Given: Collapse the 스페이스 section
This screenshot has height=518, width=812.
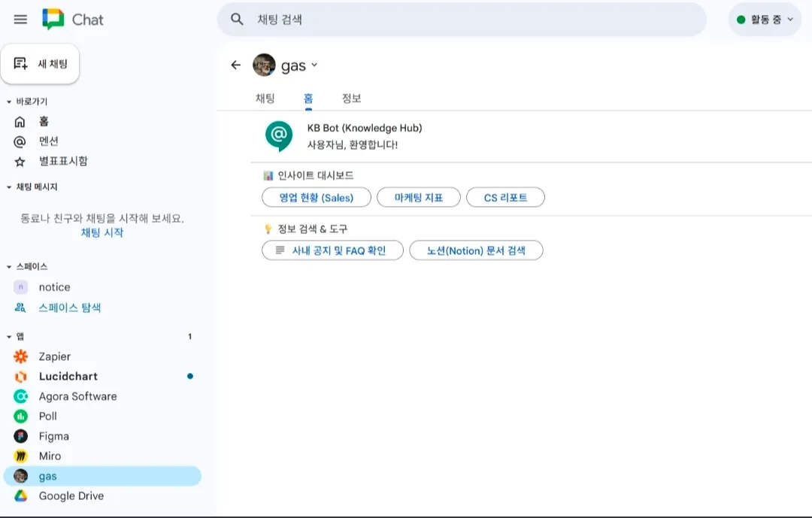Looking at the screenshot, I should tap(9, 267).
